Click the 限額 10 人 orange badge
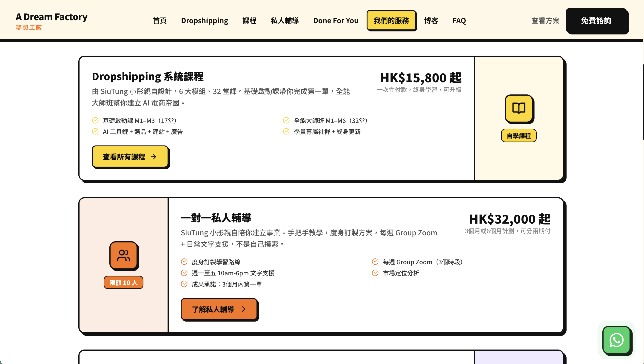The width and height of the screenshot is (644, 364). click(x=123, y=282)
